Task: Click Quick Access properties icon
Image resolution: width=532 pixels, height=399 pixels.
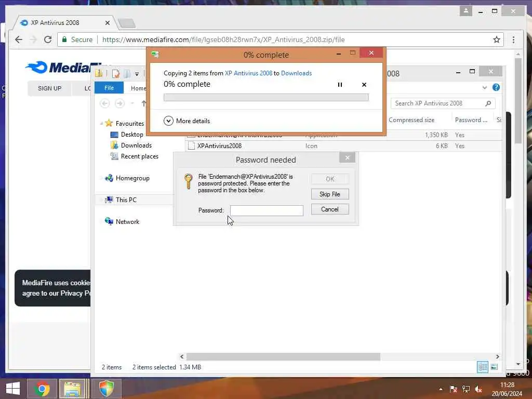Action: 116,73
